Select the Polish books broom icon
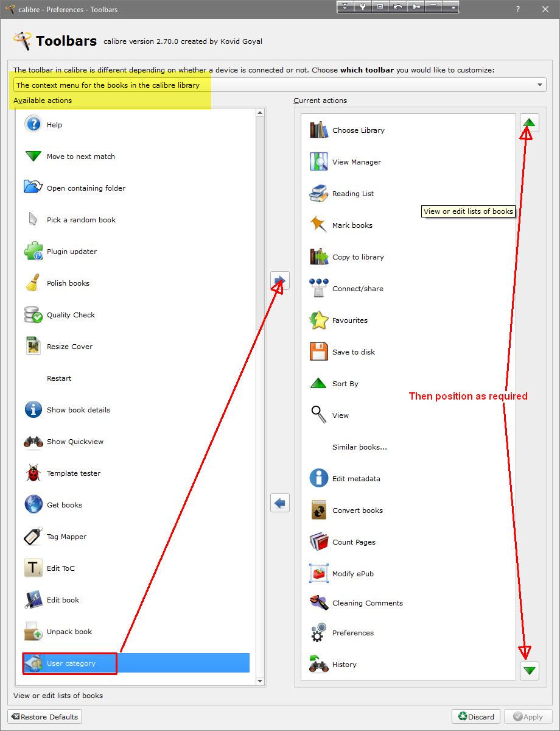The height and width of the screenshot is (731, 560). click(33, 283)
